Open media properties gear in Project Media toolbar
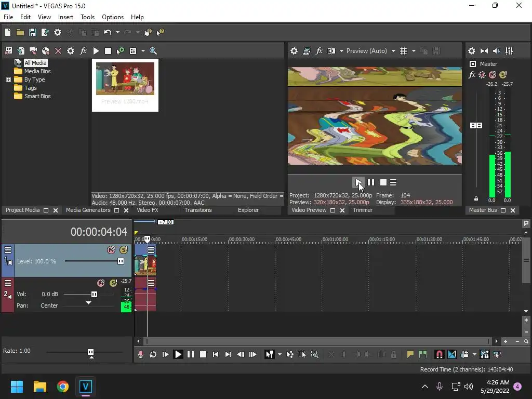This screenshot has width=532, height=399. 71,51
